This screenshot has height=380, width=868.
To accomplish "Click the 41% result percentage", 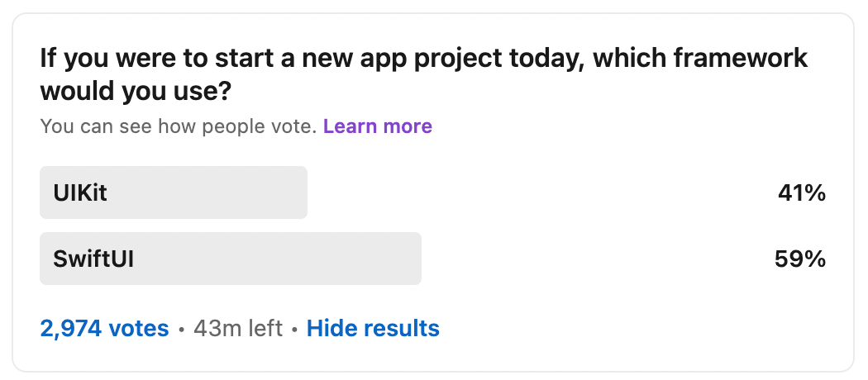I will point(802,193).
